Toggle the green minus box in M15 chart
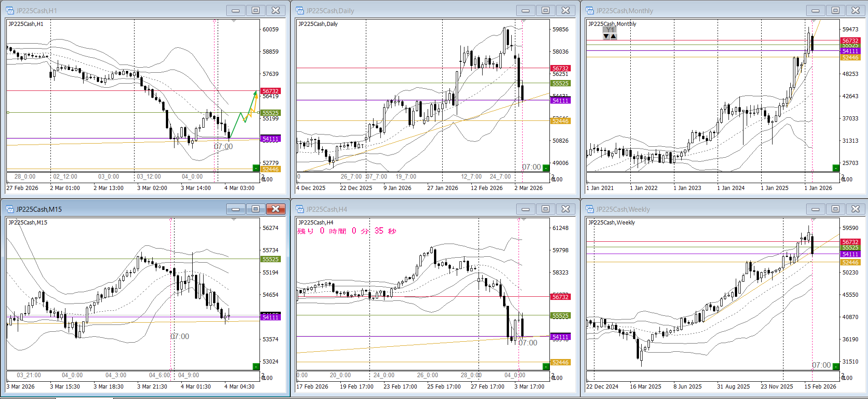The height and width of the screenshot is (399, 868). tap(256, 366)
